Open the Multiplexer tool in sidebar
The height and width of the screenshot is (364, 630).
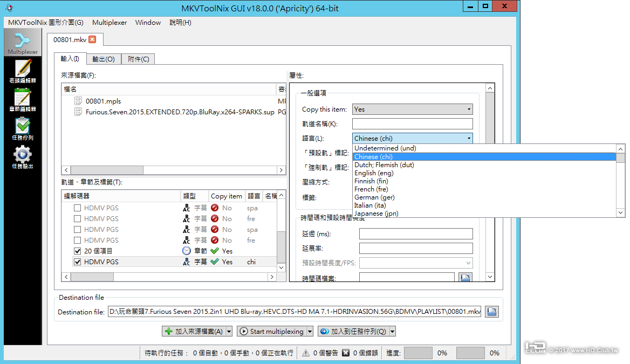[x=23, y=43]
